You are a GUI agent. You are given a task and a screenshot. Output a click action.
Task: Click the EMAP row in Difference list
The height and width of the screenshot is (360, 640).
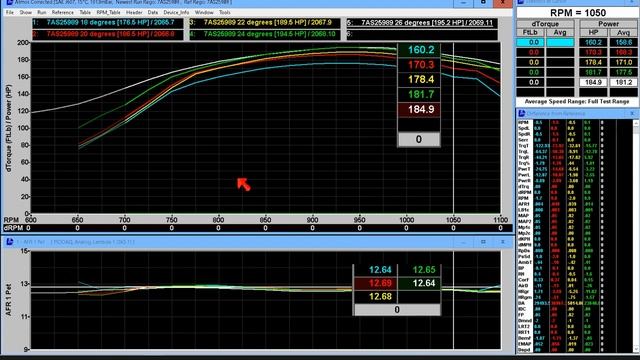click(576, 344)
